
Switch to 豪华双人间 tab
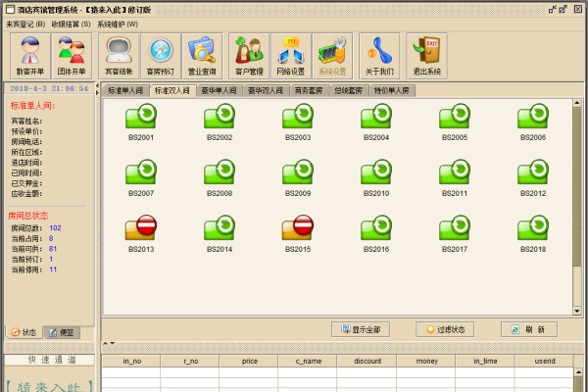266,91
